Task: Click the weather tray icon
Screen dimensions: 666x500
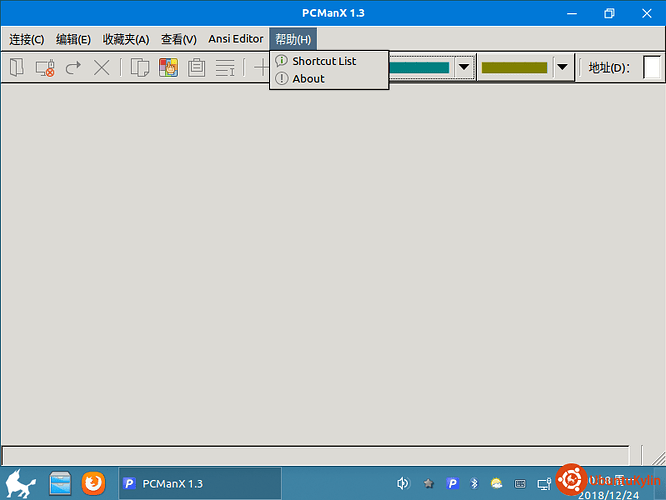Action: point(496,483)
